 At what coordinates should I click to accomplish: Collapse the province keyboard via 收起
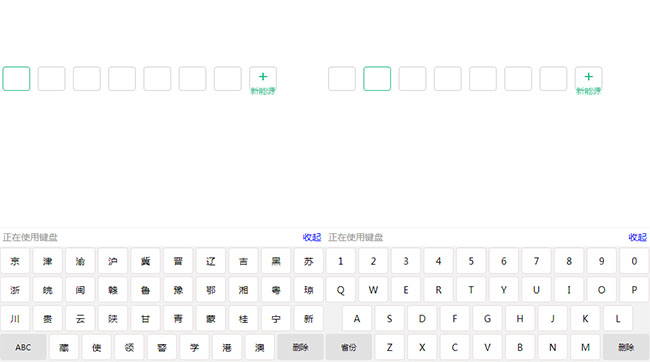coord(312,237)
